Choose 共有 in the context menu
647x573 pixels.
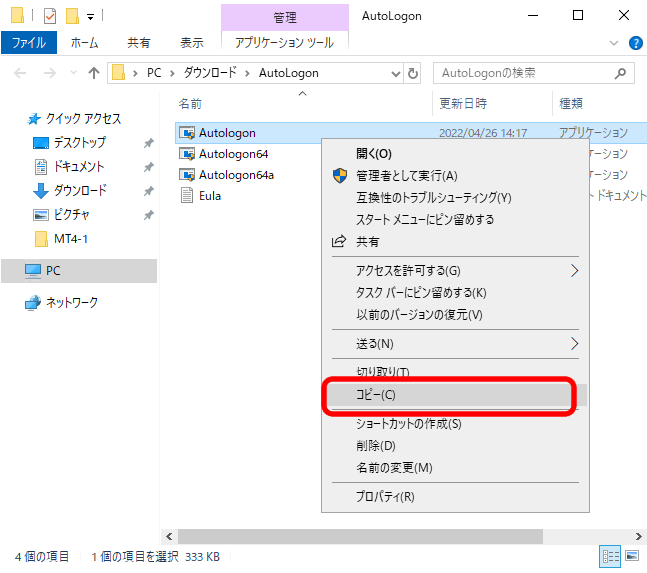coord(455,242)
